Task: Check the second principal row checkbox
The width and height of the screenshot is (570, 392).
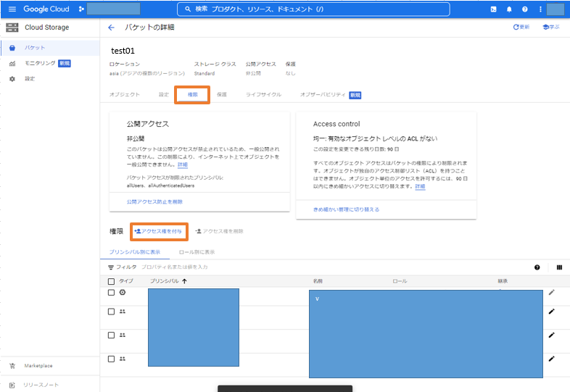Action: pos(111,312)
